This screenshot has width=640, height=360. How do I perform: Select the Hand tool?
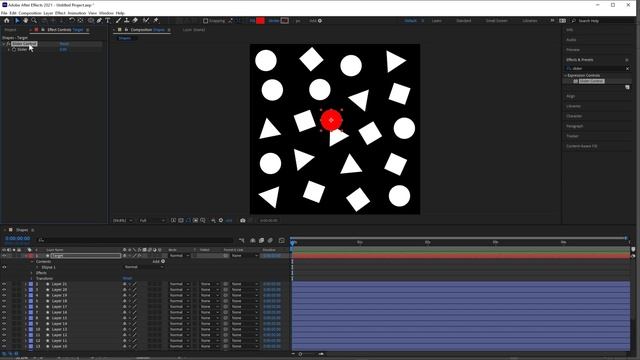pyautogui.click(x=25, y=20)
